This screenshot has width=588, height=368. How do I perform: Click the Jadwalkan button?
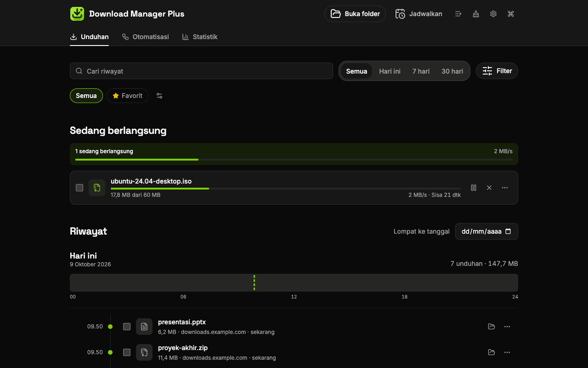418,14
